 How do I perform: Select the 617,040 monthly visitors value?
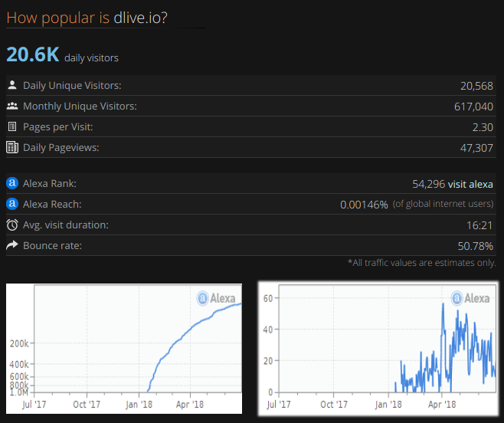pyautogui.click(x=473, y=107)
